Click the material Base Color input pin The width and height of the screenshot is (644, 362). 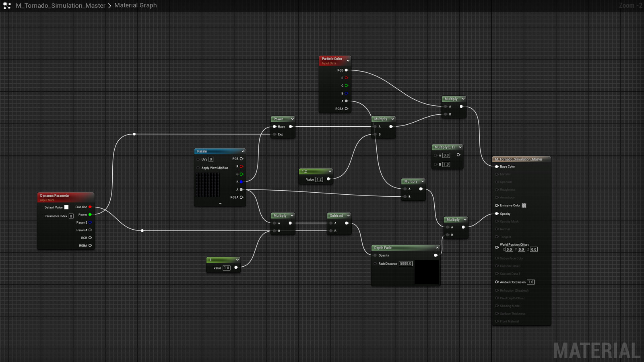pyautogui.click(x=497, y=167)
